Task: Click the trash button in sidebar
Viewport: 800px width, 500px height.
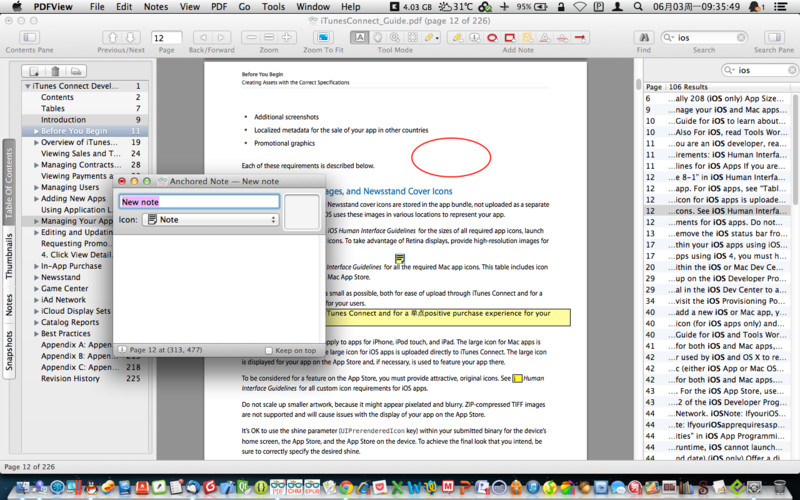Action: [56, 71]
